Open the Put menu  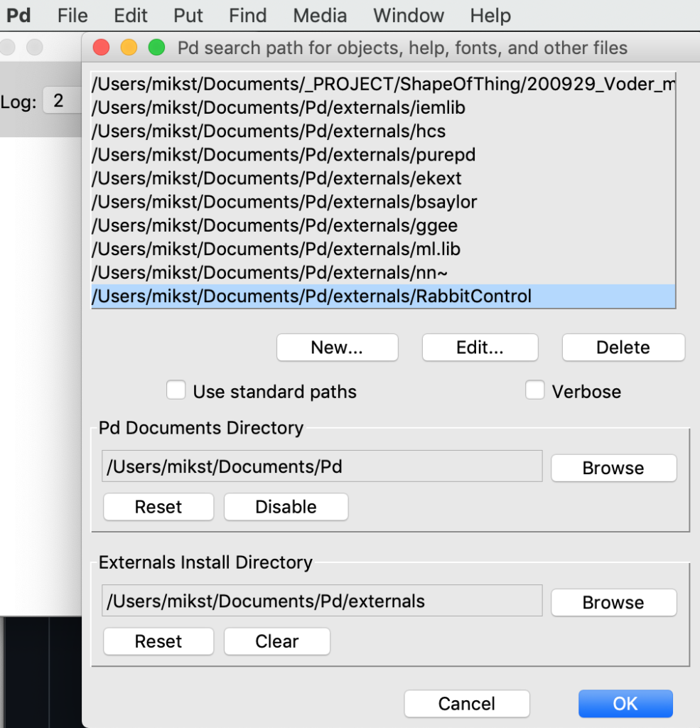click(x=188, y=16)
